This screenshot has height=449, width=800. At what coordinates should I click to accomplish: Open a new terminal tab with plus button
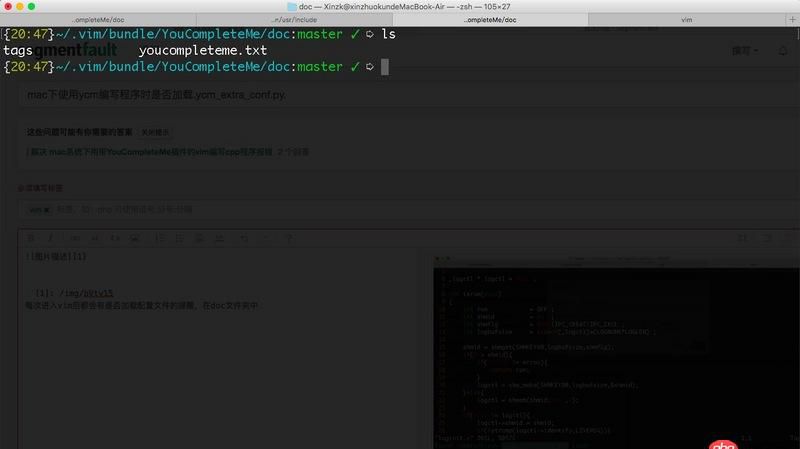pos(792,20)
